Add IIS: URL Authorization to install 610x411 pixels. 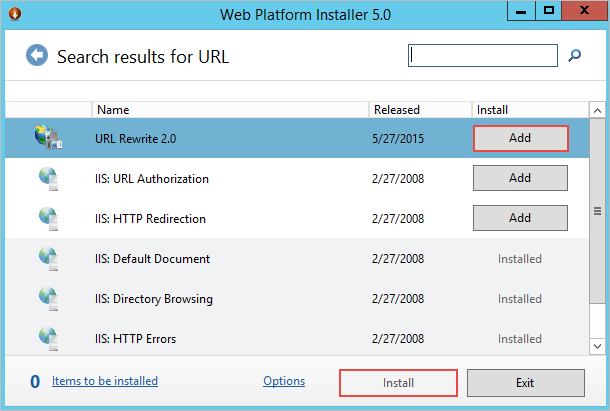[520, 178]
